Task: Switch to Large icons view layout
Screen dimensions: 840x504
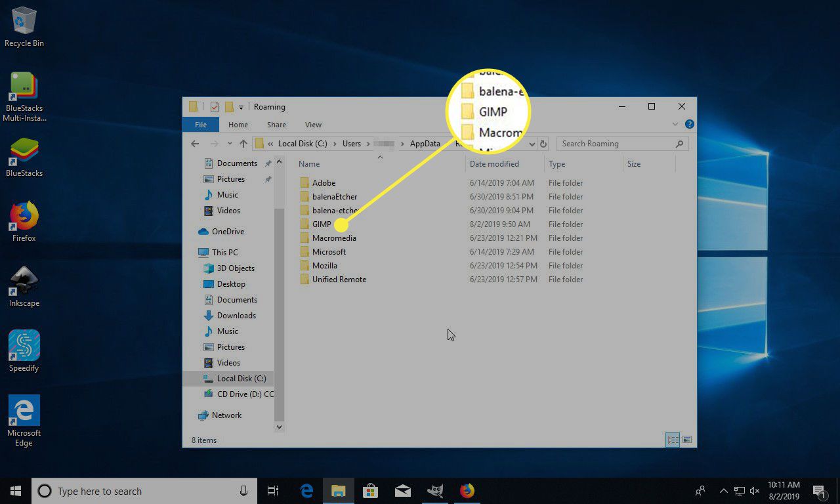Action: tap(687, 440)
